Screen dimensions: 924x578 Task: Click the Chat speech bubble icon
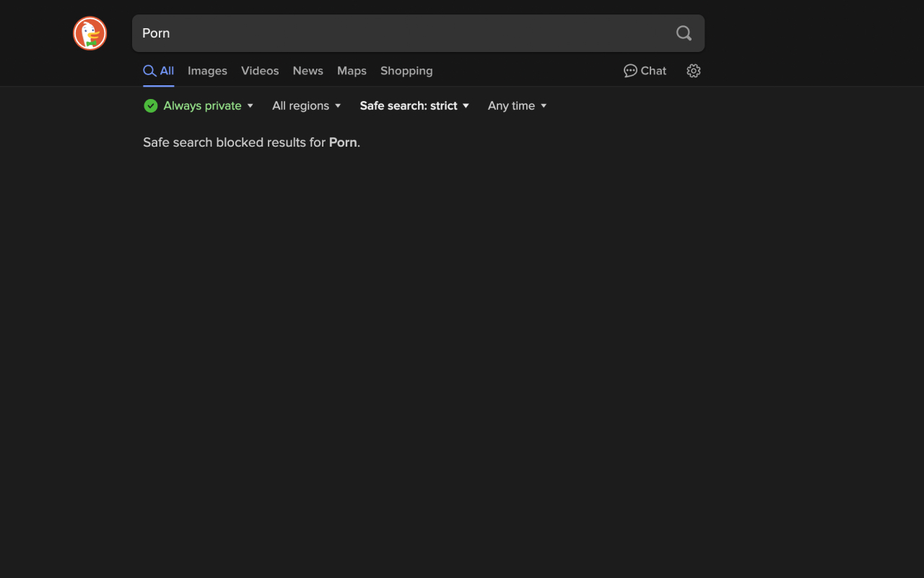[630, 71]
